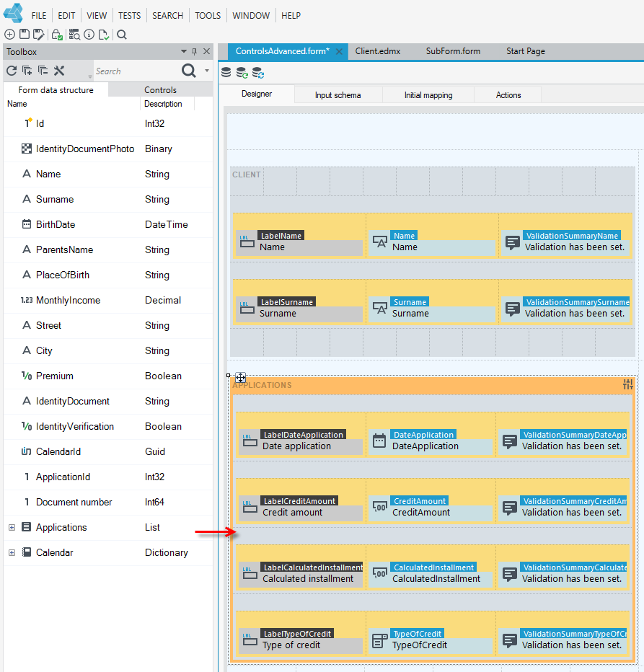Refresh the Toolbox with the circular arrow
This screenshot has width=644, height=672.
pyautogui.click(x=12, y=71)
